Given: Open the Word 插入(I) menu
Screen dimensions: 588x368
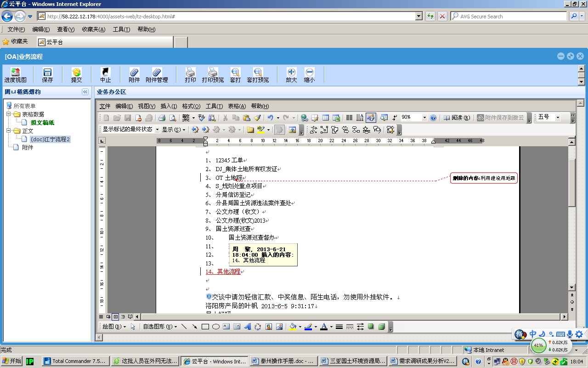Looking at the screenshot, I should coord(169,106).
